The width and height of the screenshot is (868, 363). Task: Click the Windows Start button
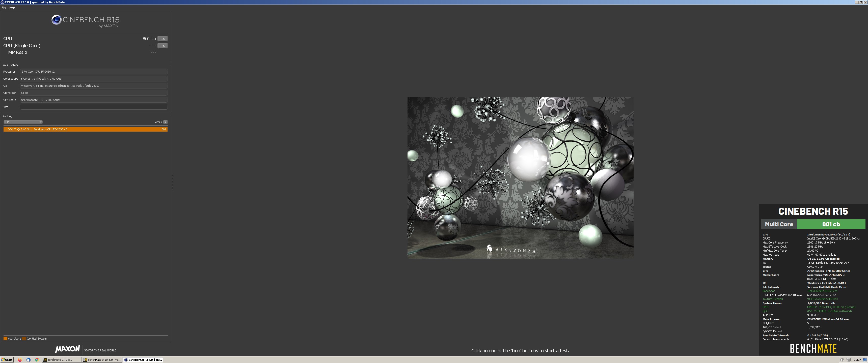7,360
